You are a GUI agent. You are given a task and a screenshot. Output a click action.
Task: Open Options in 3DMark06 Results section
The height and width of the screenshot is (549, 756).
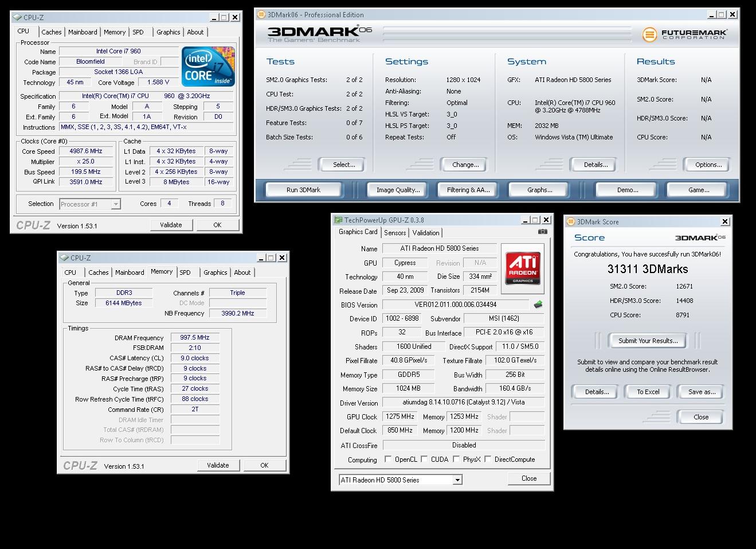pos(708,165)
